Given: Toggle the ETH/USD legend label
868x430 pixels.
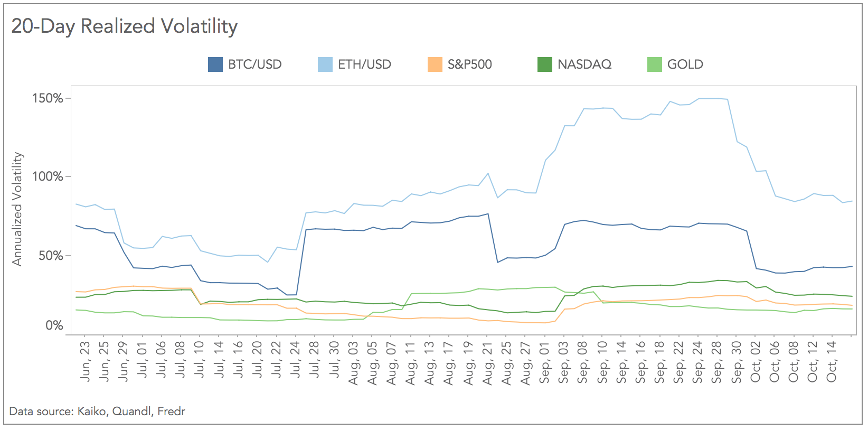Looking at the screenshot, I should [x=364, y=64].
